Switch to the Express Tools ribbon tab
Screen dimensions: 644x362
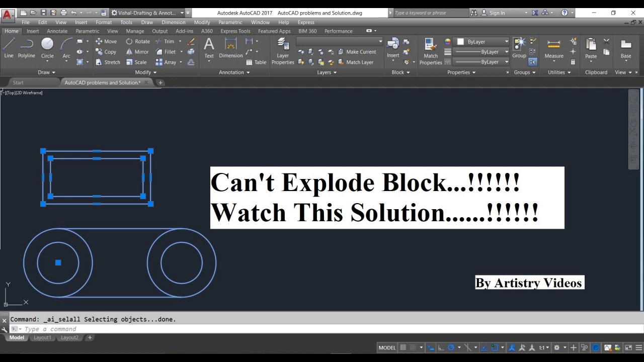[x=235, y=31]
